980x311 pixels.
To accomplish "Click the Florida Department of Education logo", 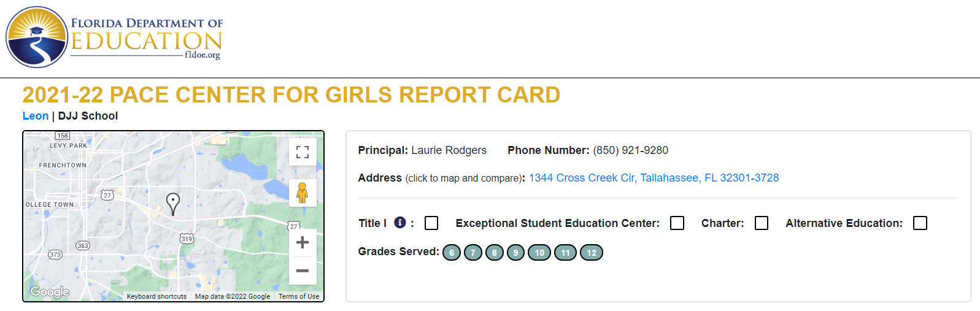I will [x=114, y=37].
